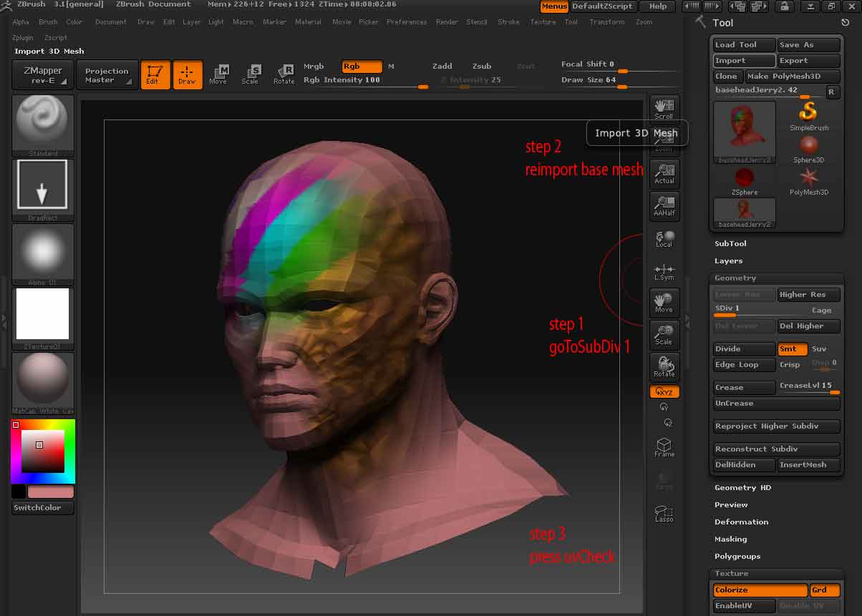The image size is (862, 616).
Task: Click Reproject Higher Subdiv button
Action: click(776, 426)
